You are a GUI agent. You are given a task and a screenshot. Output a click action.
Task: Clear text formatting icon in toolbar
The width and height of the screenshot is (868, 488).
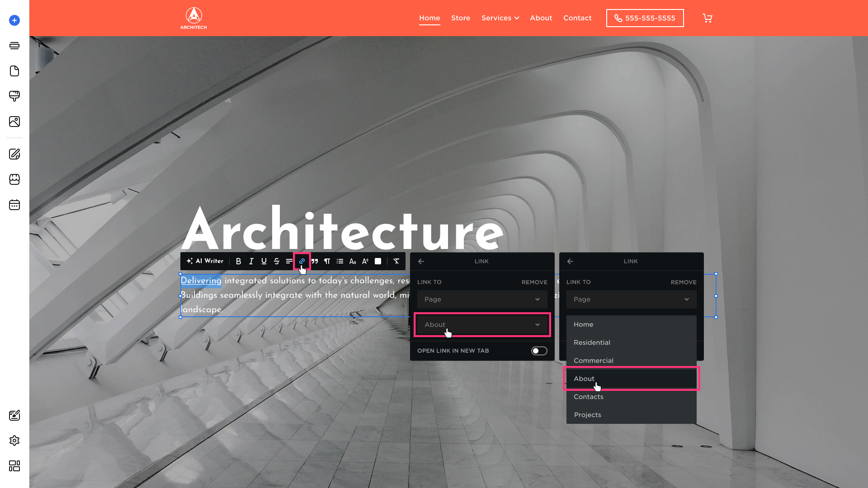pyautogui.click(x=396, y=261)
